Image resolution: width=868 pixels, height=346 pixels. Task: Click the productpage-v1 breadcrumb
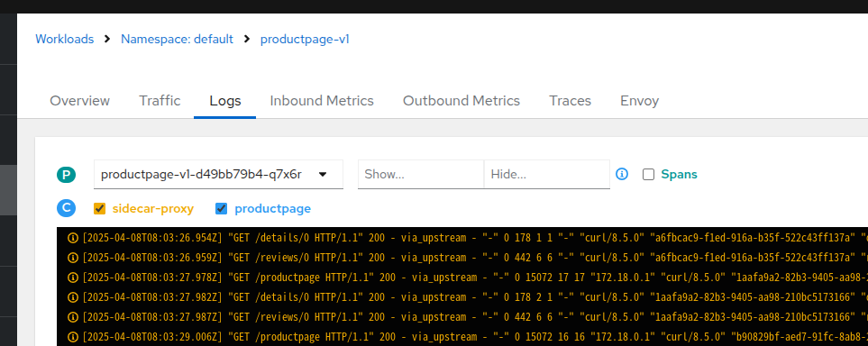[305, 40]
